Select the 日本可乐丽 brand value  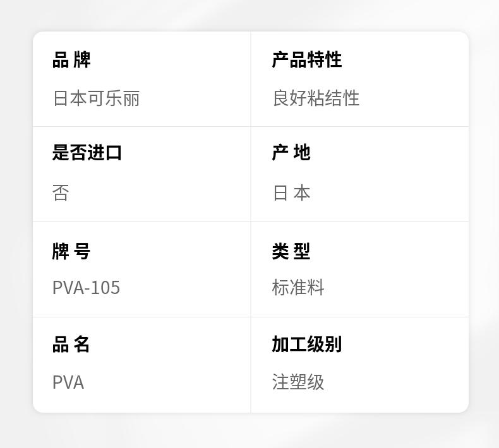coord(96,98)
